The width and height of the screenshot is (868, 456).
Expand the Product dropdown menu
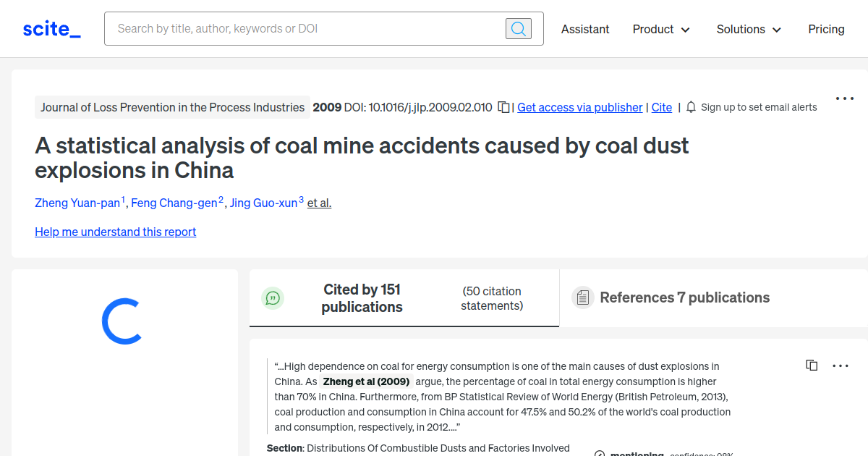[x=660, y=29]
